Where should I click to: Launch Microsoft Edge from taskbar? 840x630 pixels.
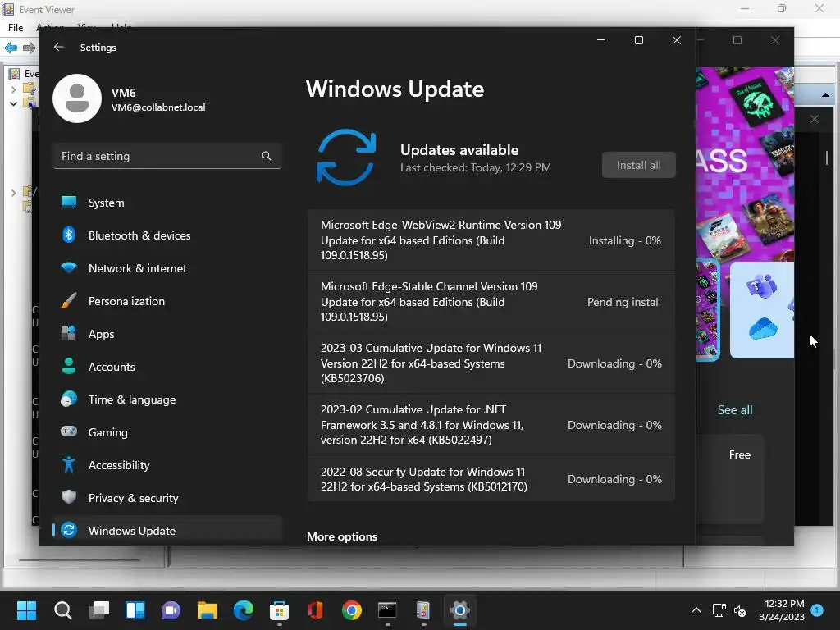[244, 610]
